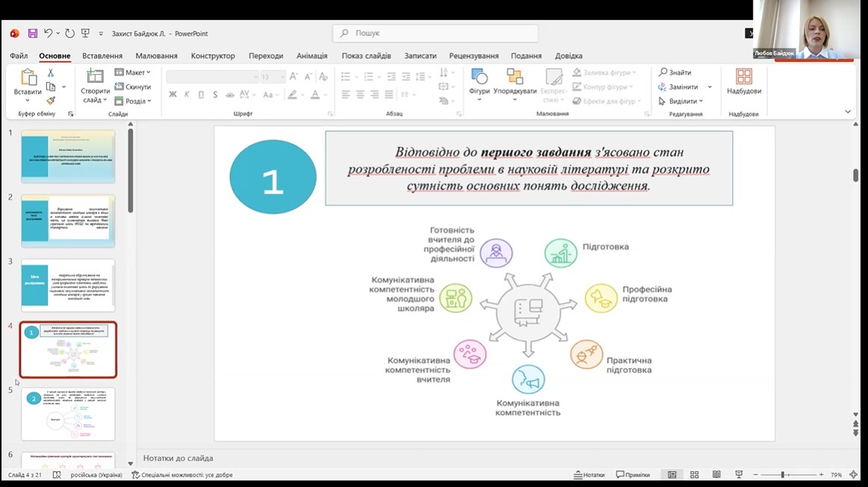Open the Фігури shapes gallery
The height and width of the screenshot is (487, 868).
[479, 84]
